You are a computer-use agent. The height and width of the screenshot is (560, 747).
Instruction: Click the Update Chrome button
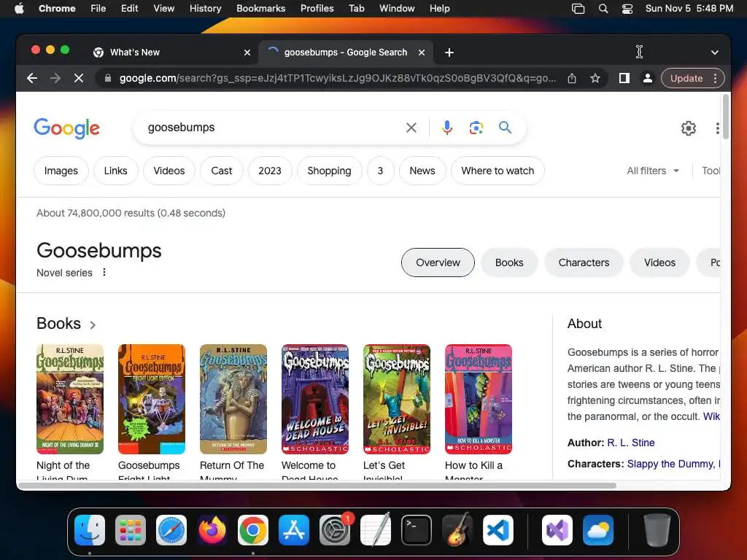tap(686, 78)
